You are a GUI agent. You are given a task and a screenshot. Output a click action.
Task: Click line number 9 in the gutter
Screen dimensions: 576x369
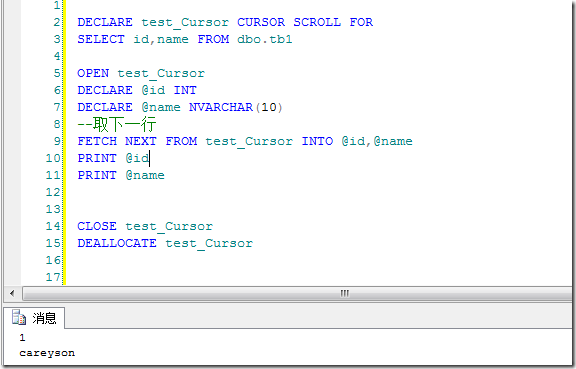(x=57, y=141)
